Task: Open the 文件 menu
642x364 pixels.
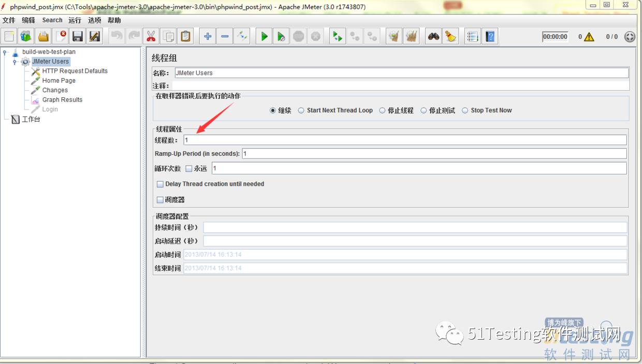Action: coord(9,20)
